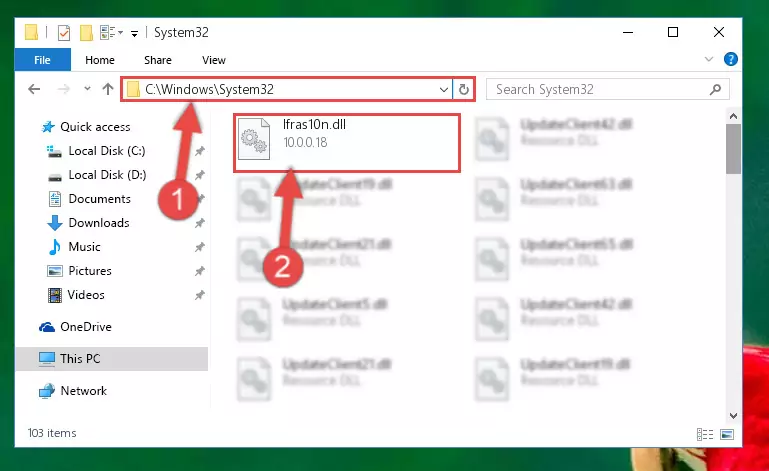The height and width of the screenshot is (471, 769).
Task: Switch to details view in status bar
Action: [x=705, y=434]
